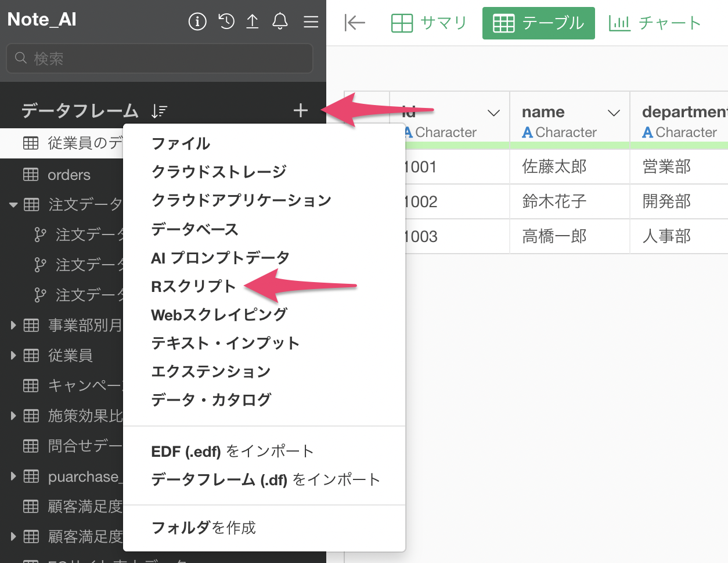Open the project info icon
Screen dimensions: 728x563
197,22
